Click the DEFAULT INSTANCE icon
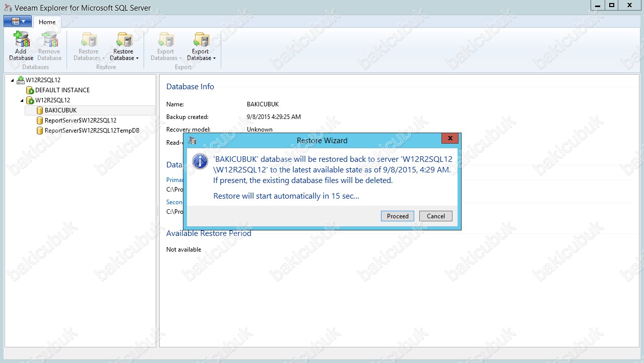The width and height of the screenshot is (644, 363). [30, 90]
